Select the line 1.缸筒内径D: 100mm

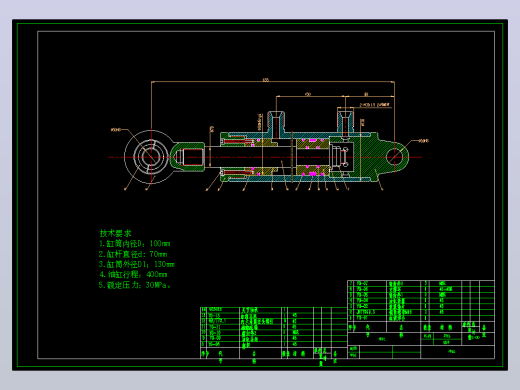(134, 244)
